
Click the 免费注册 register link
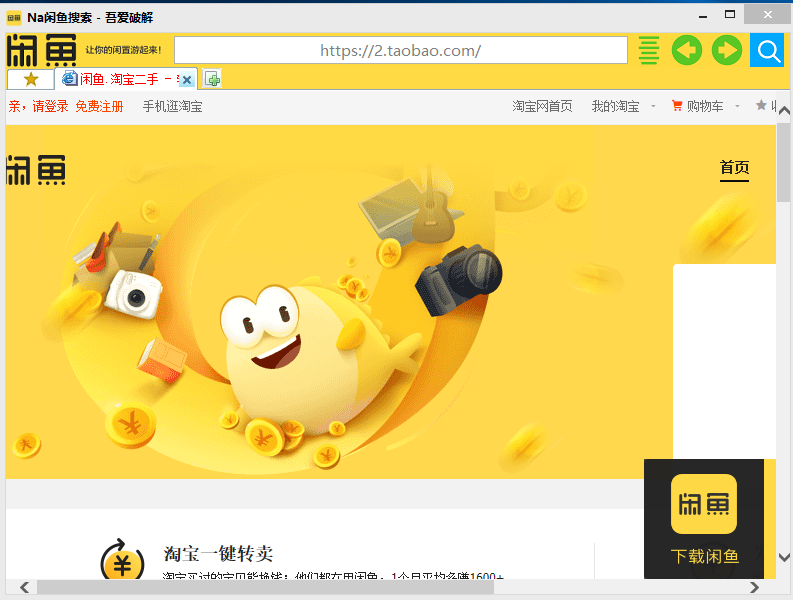tap(99, 106)
